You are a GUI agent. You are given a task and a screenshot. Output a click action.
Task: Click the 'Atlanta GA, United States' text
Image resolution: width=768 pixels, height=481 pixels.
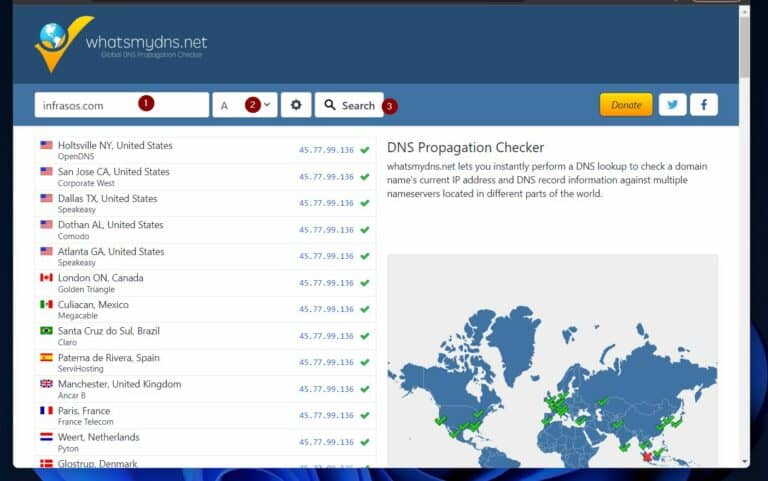point(111,251)
